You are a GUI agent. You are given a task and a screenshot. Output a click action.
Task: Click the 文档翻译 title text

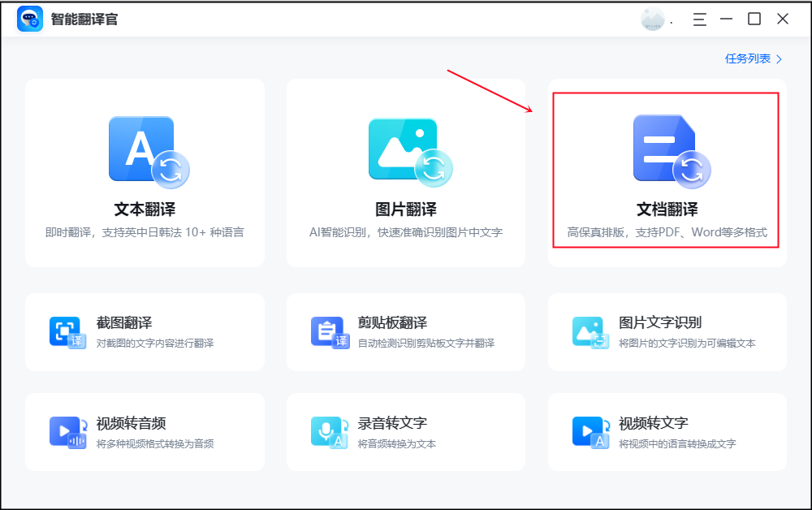click(667, 210)
